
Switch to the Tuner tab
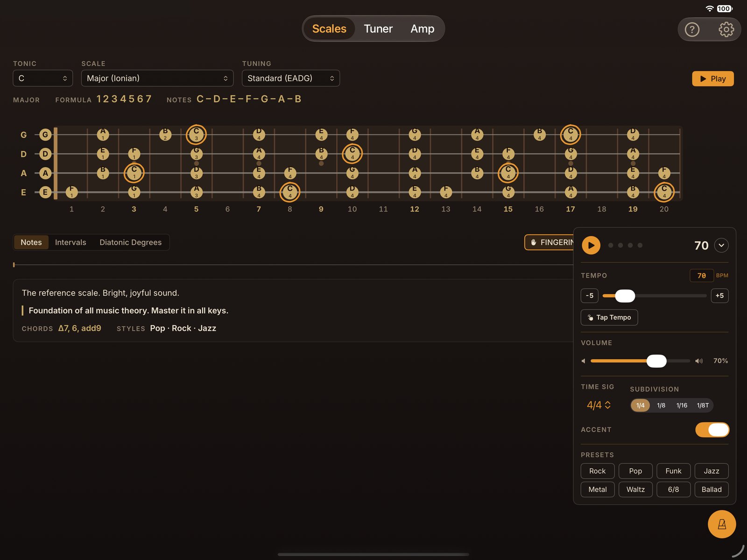pos(378,29)
